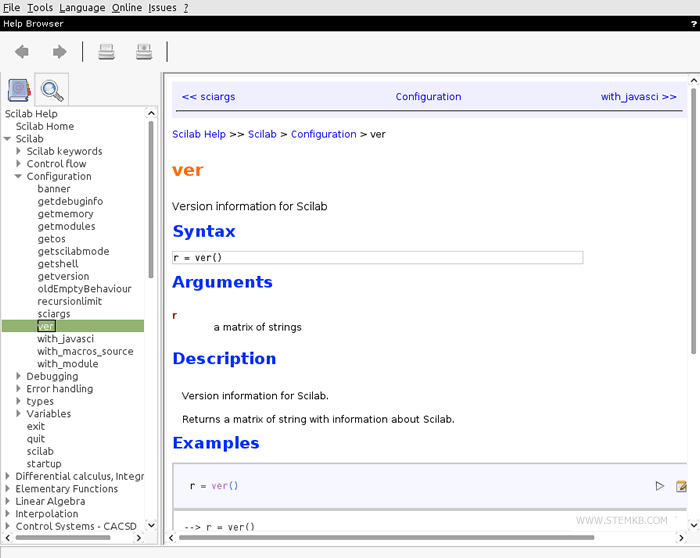
Task: Expand Control Systems - CACSD node
Action: point(7,526)
